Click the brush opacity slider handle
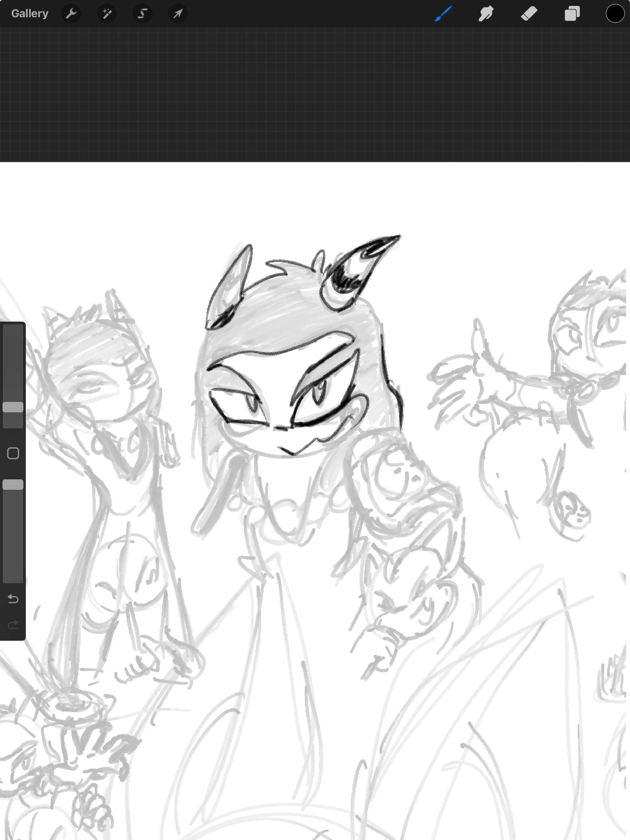The width and height of the screenshot is (630, 840). click(13, 485)
